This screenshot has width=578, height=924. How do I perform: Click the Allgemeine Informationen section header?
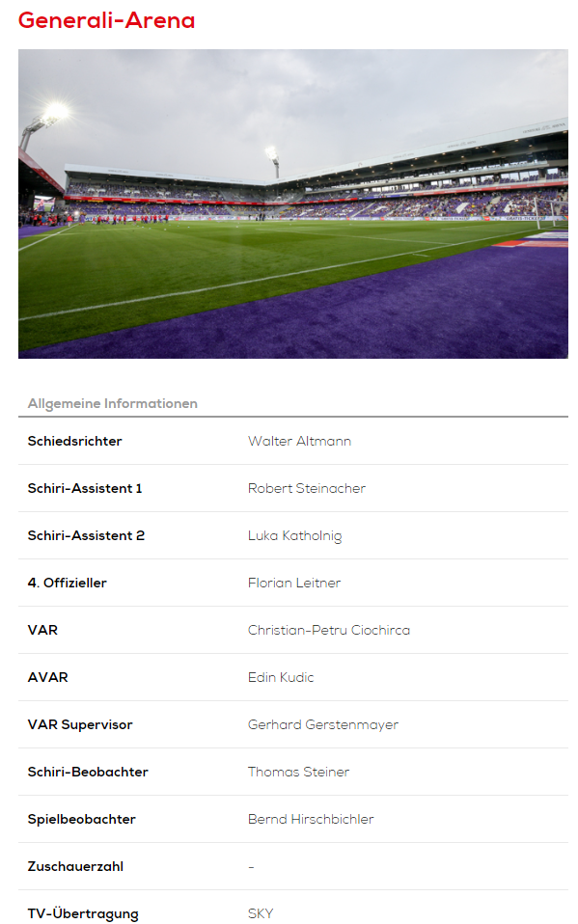coord(113,404)
